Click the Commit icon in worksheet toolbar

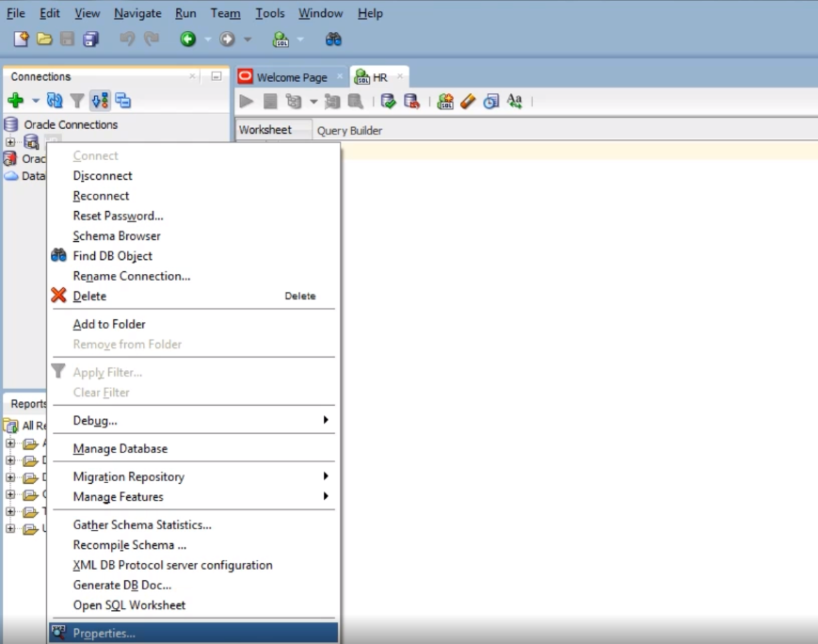pyautogui.click(x=388, y=102)
